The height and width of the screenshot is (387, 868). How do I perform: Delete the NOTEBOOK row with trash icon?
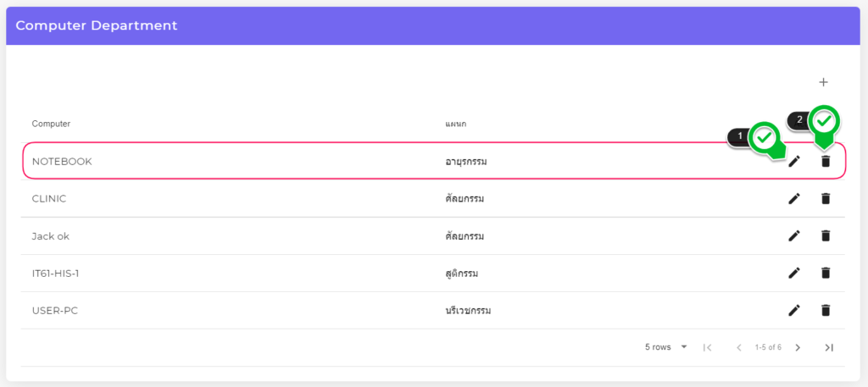click(x=826, y=161)
